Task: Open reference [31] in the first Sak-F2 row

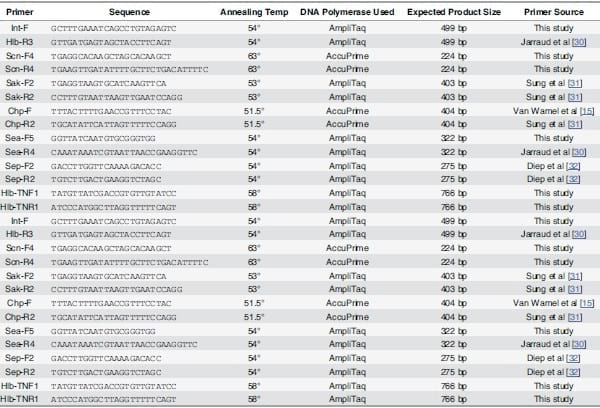Action: [575, 83]
